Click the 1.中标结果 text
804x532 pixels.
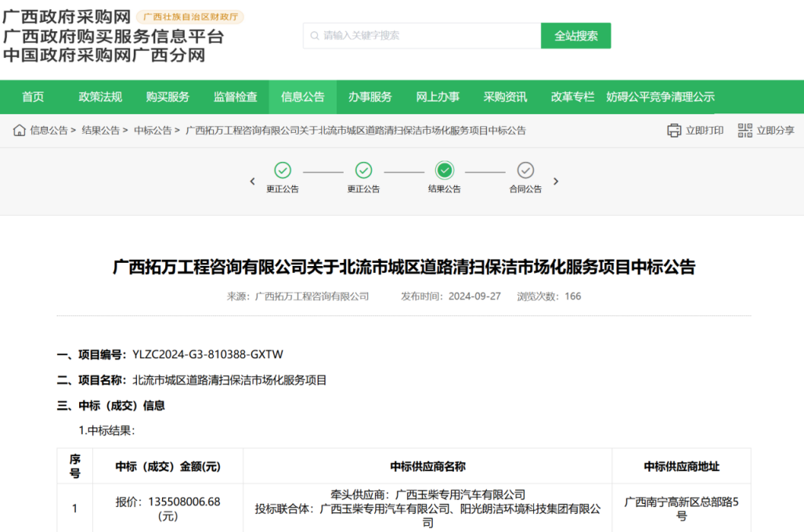106,430
